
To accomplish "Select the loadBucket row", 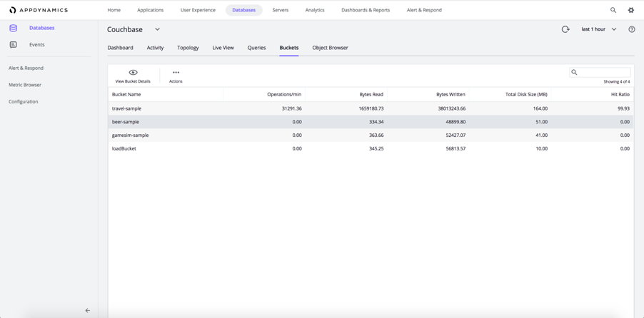I will point(371,148).
